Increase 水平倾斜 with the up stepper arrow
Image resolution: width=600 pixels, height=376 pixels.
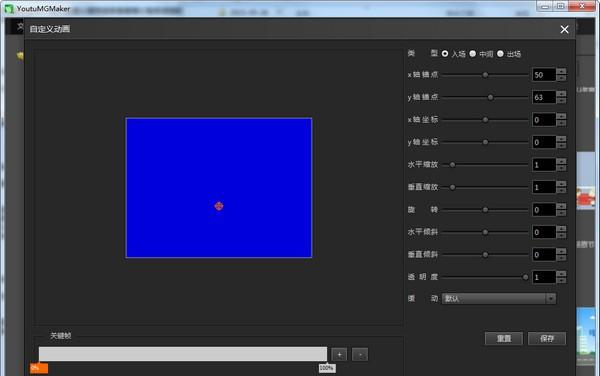[561, 229]
